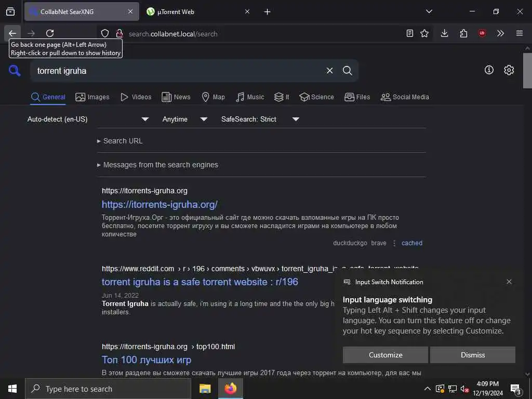Click the uBlock Origin toolbar icon
532x399 pixels.
pos(482,33)
